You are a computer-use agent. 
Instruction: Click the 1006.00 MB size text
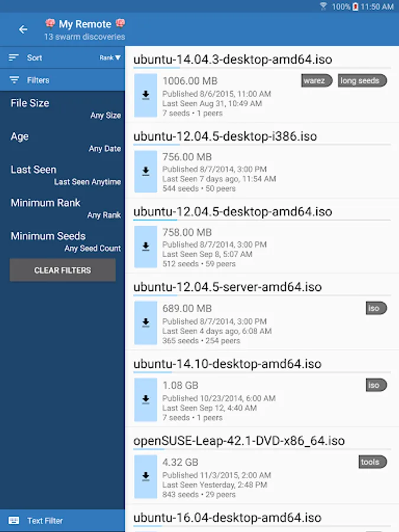(x=190, y=81)
